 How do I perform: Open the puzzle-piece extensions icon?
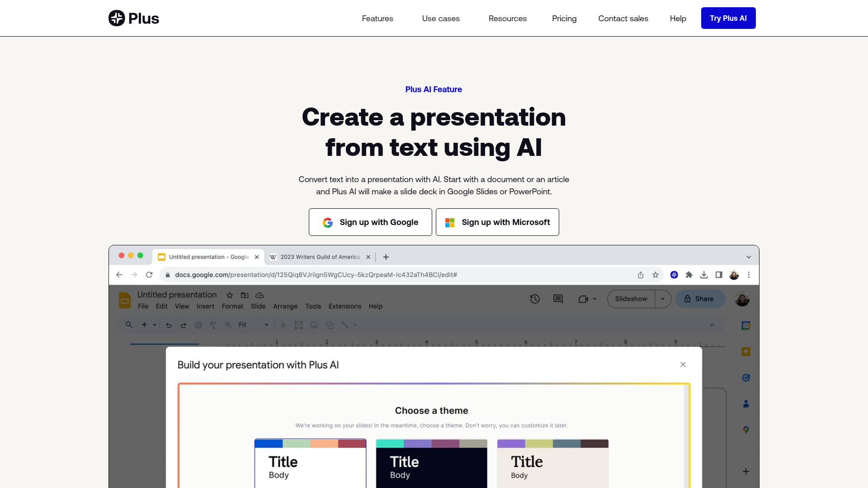(x=689, y=275)
